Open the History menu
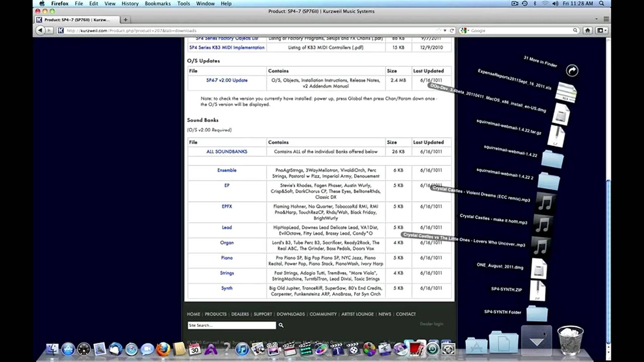Image resolution: width=644 pixels, height=362 pixels. coord(130,4)
